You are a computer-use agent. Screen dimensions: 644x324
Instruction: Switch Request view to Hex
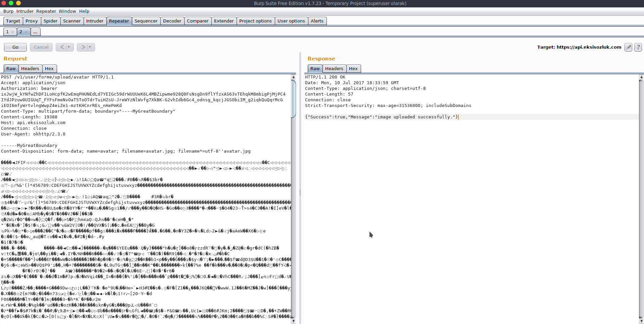tap(49, 68)
